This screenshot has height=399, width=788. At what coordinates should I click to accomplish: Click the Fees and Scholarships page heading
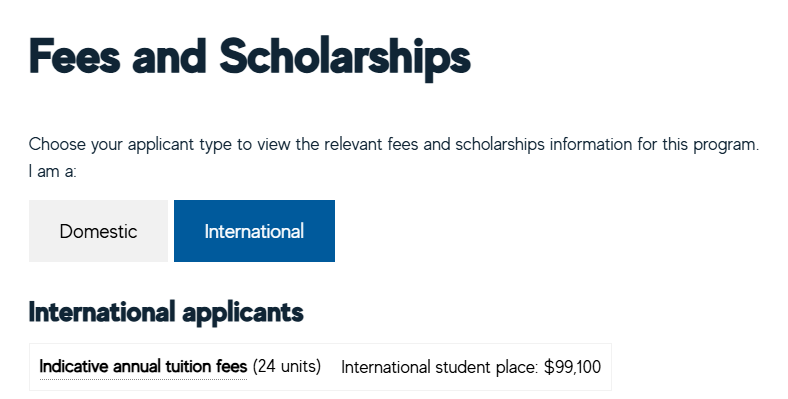tap(250, 58)
